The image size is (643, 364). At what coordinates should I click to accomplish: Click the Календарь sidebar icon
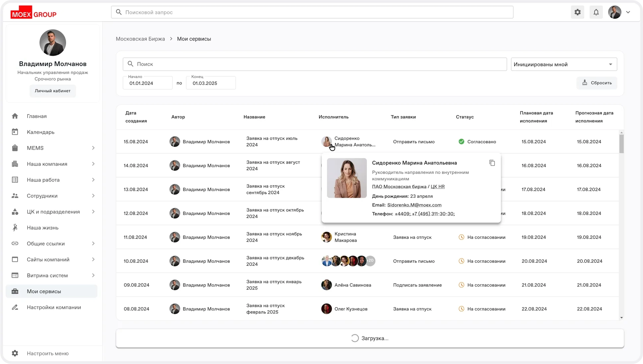(x=15, y=132)
